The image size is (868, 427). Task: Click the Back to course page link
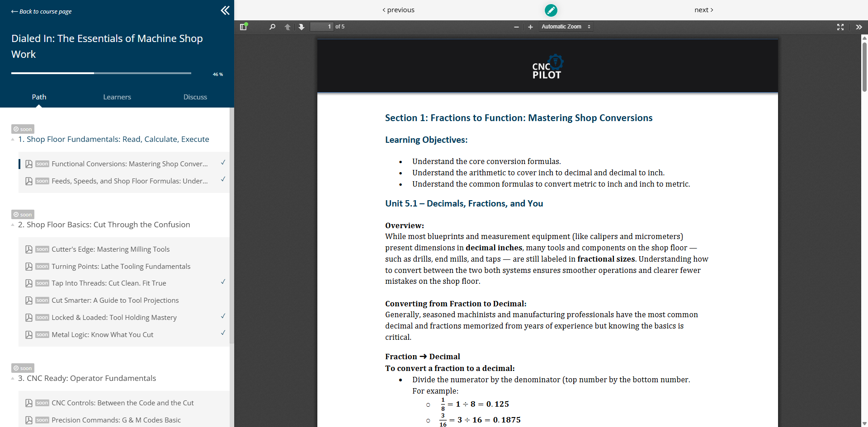coord(42,11)
